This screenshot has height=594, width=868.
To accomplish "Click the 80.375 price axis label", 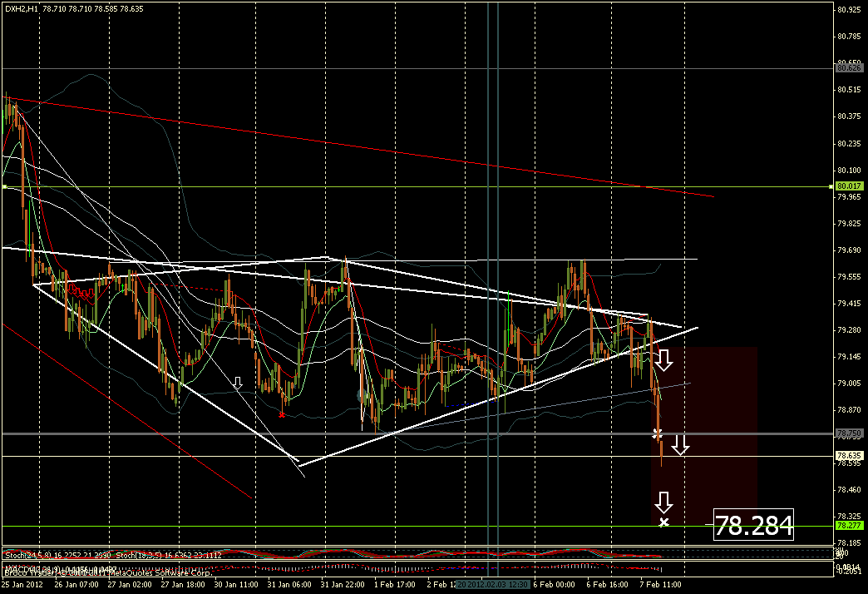I will pos(850,116).
